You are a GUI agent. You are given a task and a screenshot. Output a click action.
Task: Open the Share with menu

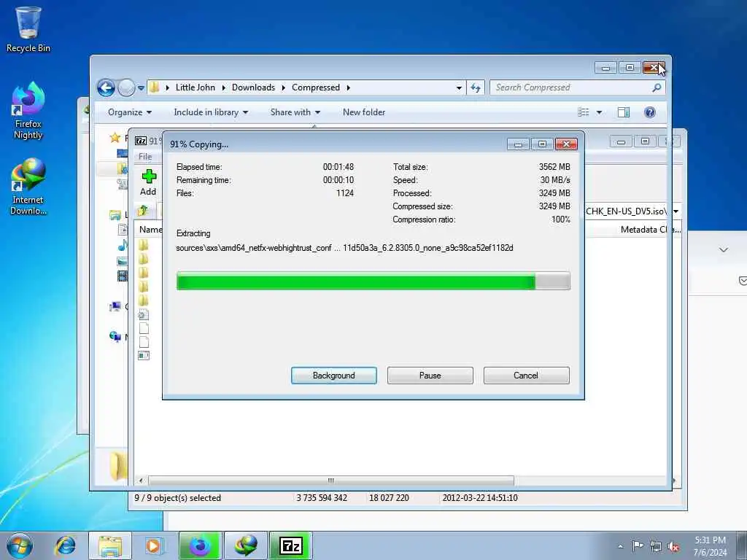pyautogui.click(x=295, y=112)
